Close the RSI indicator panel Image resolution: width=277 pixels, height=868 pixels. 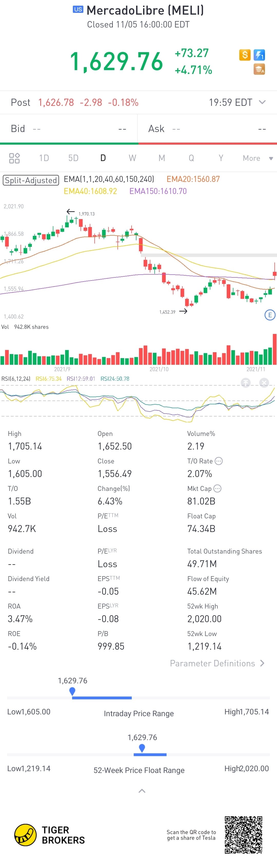pyautogui.click(x=264, y=383)
